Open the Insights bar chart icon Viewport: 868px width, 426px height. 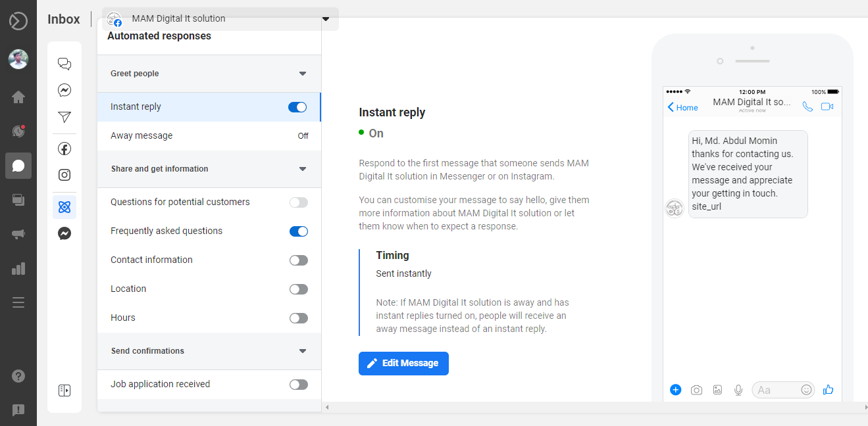[18, 268]
